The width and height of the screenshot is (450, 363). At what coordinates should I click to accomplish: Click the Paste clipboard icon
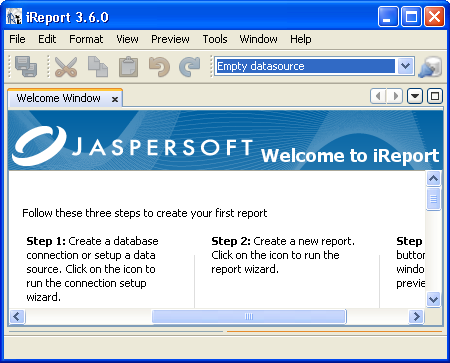pos(128,67)
